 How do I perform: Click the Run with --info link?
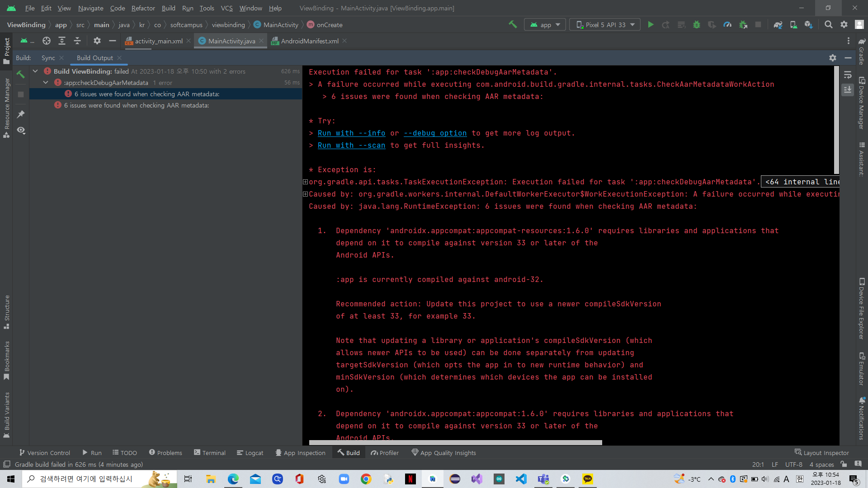tap(351, 133)
